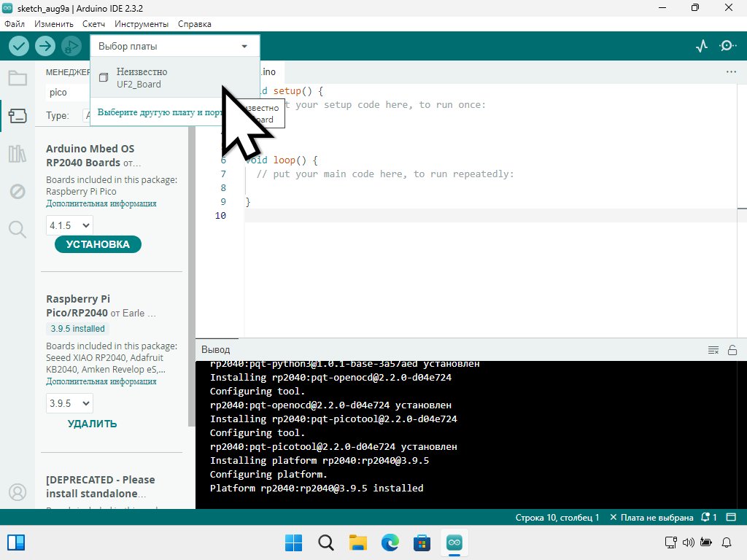Open more info link for Arduino Mbed
Screen dimensions: 747x560
[x=101, y=204]
